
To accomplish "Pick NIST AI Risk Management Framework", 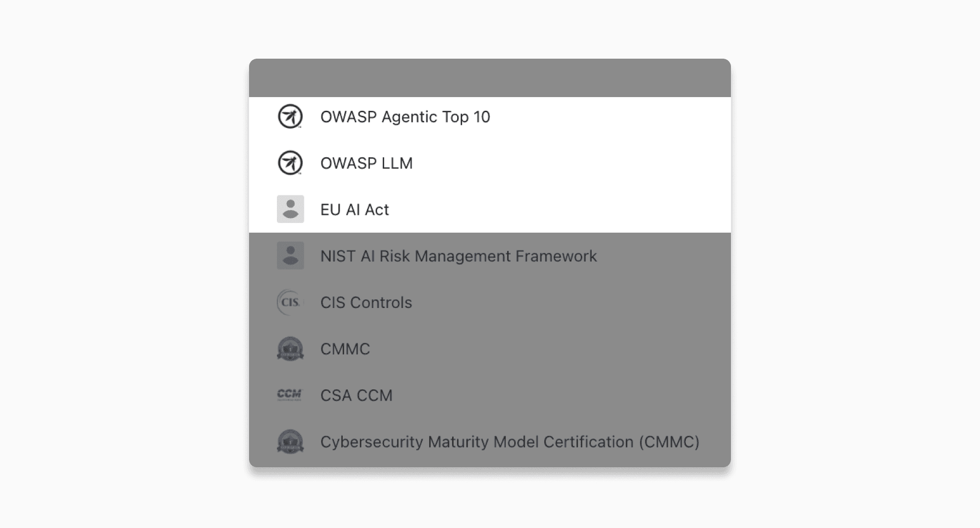I will pyautogui.click(x=459, y=256).
